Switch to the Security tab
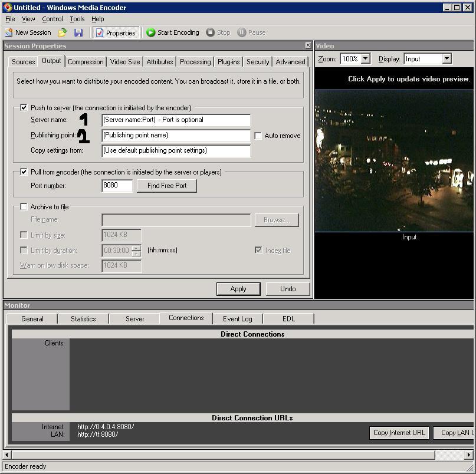 point(258,61)
